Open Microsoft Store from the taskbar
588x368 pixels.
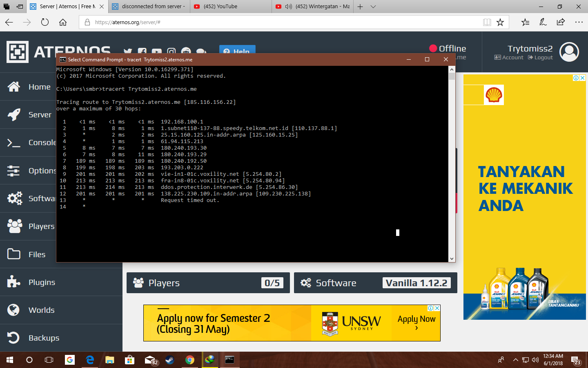pyautogui.click(x=129, y=360)
